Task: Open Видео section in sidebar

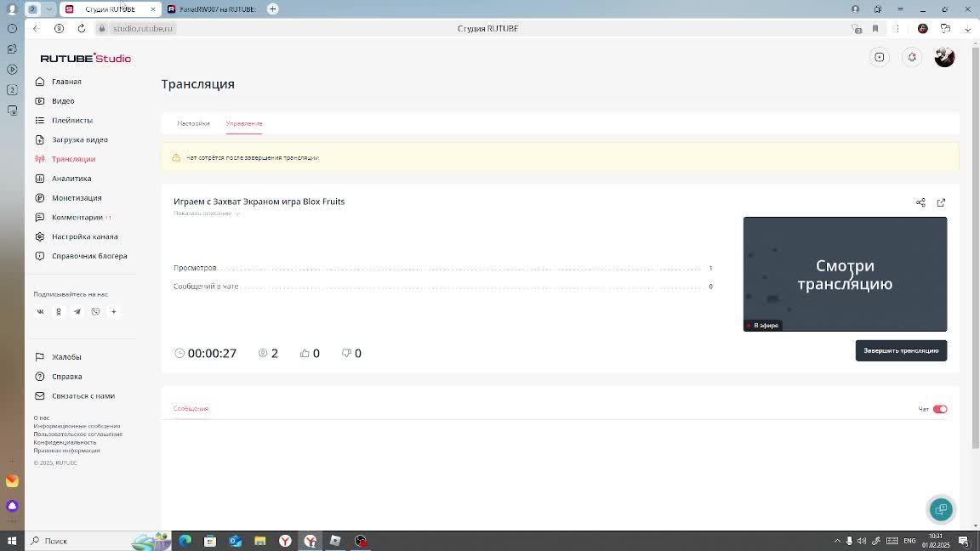Action: click(62, 101)
